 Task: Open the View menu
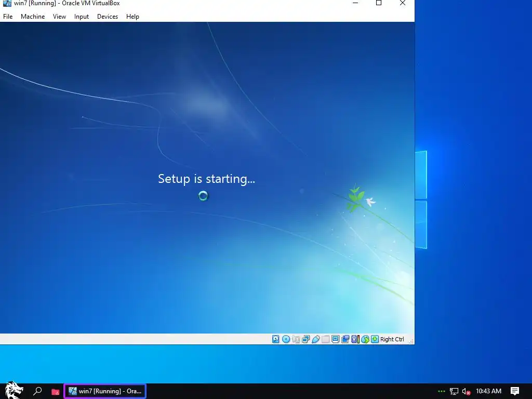[x=59, y=16]
